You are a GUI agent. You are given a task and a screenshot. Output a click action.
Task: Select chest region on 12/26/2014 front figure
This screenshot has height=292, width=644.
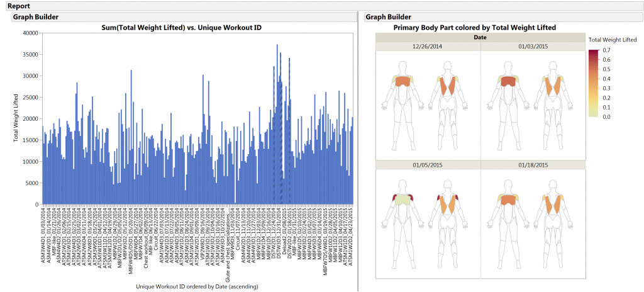(402, 81)
